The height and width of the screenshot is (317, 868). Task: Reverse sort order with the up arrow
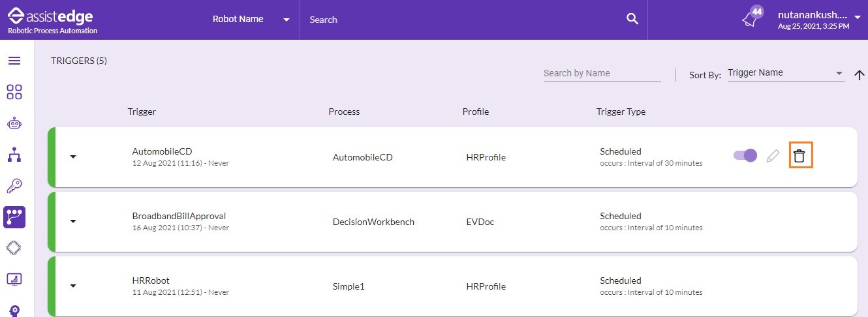[859, 74]
